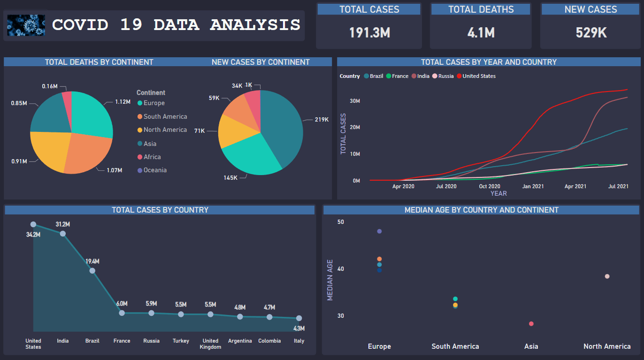
Task: Click the Italy 4.3M data marker
Action: [x=299, y=318]
